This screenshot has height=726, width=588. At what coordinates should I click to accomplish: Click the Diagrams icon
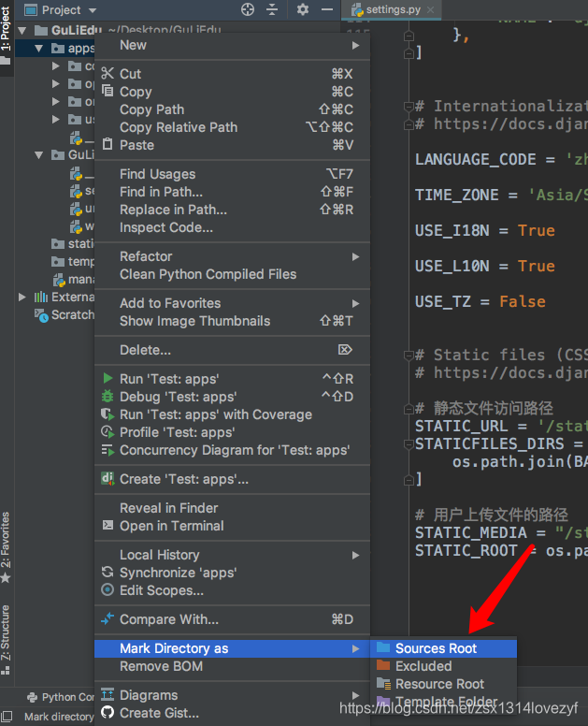click(108, 694)
